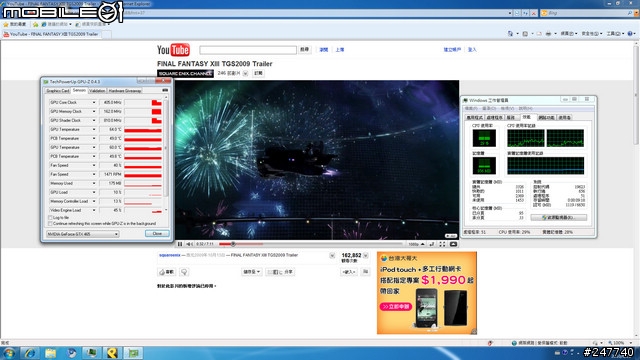
Task: Click the embed code button
Action: click(349, 272)
